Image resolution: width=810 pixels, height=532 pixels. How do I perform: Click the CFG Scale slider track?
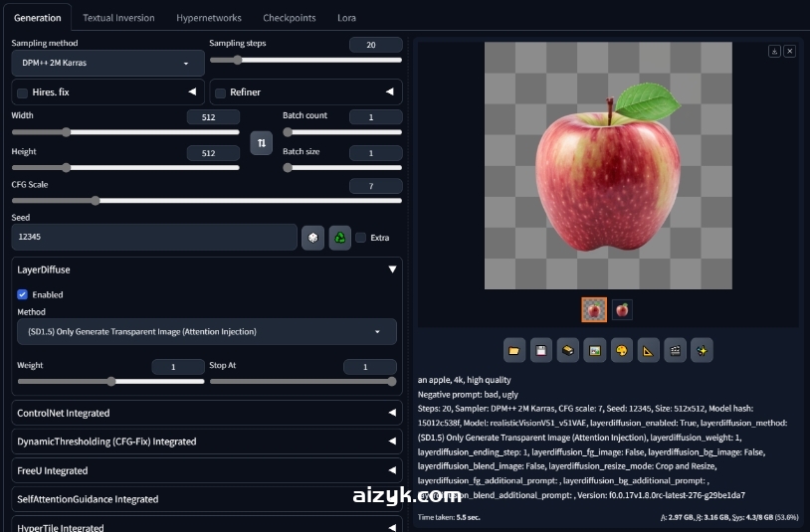[206, 201]
